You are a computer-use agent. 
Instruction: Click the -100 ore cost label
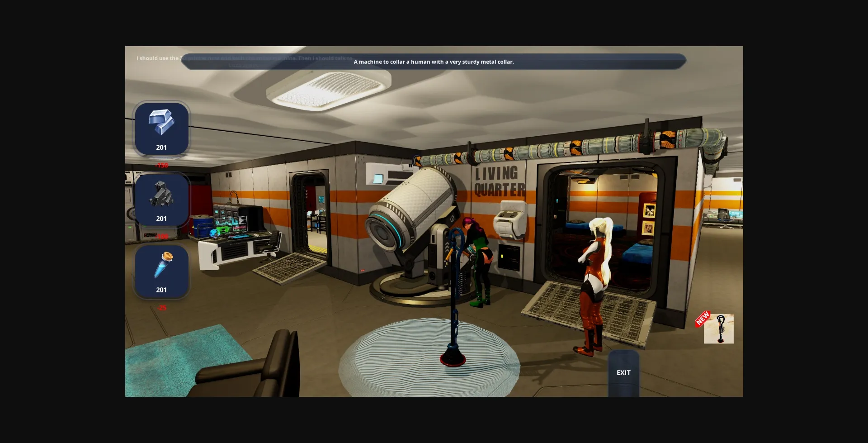click(162, 236)
